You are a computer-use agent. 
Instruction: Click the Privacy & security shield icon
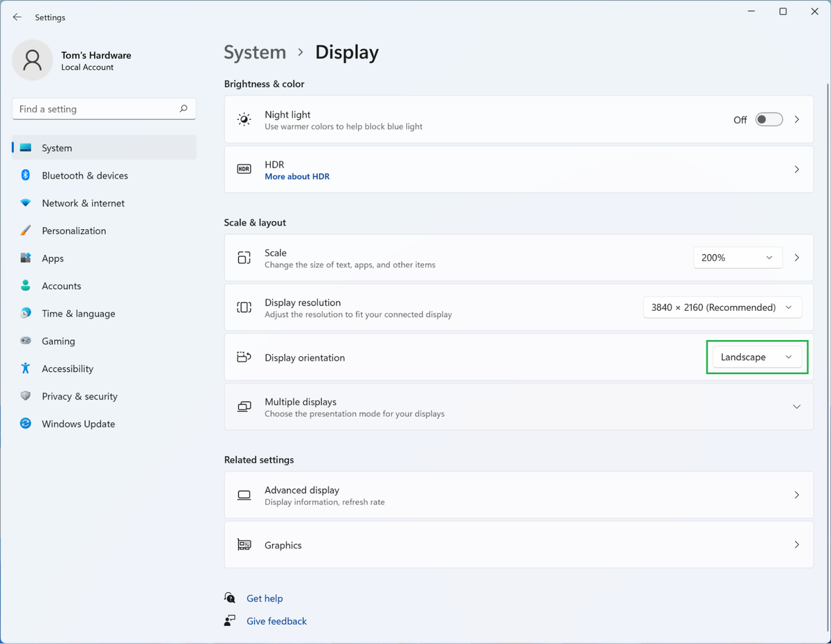click(26, 396)
